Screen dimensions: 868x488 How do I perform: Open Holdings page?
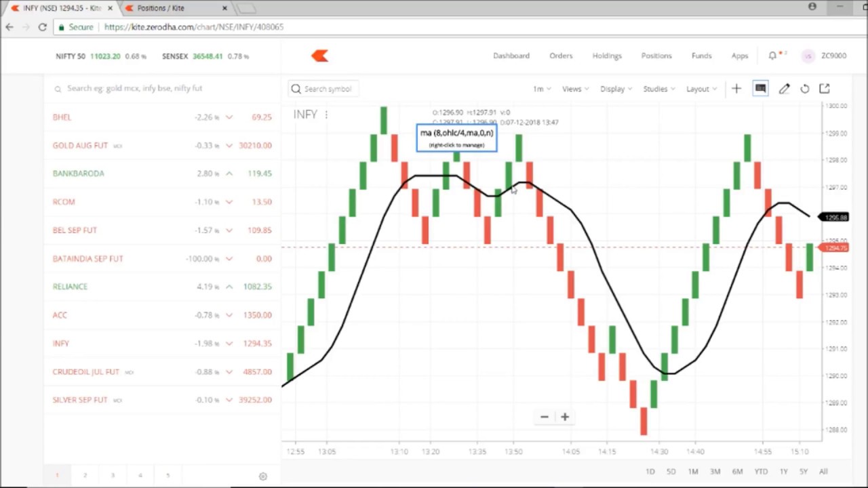pyautogui.click(x=607, y=56)
